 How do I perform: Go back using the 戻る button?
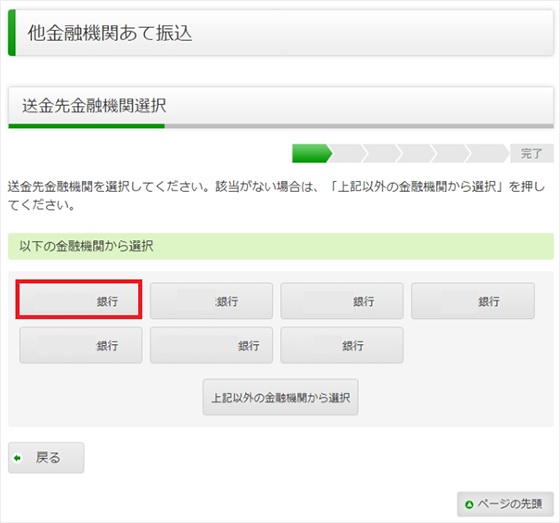(46, 458)
